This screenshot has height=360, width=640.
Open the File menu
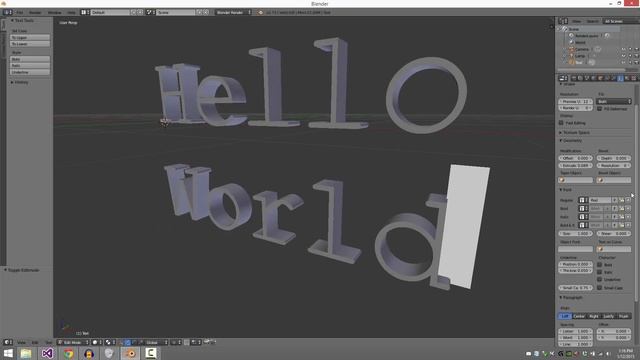point(20,12)
